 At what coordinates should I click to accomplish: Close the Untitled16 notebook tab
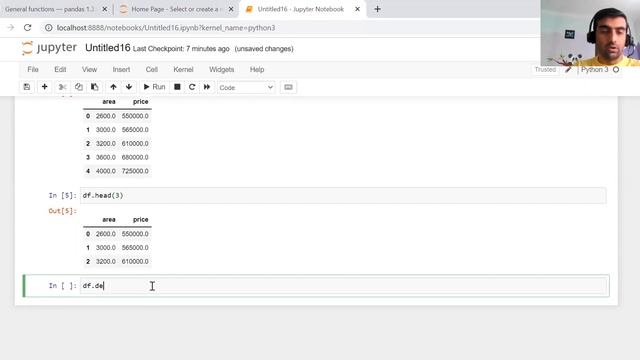pos(357,9)
